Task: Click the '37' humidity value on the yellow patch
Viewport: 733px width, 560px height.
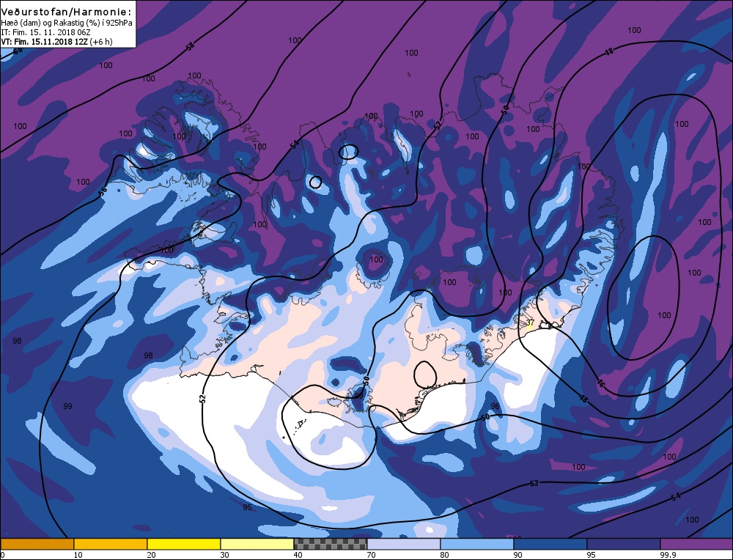Action: point(530,323)
